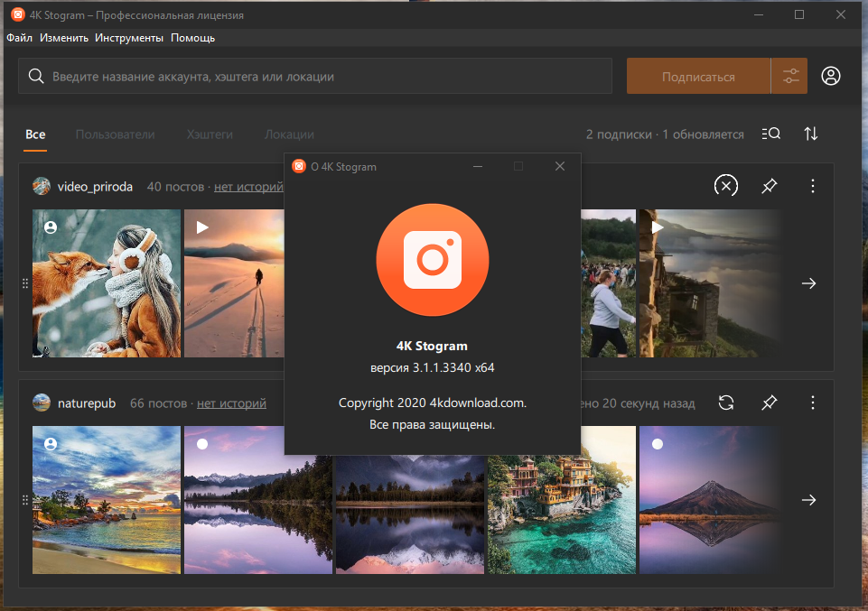Show more video_priroda posts with the arrow
This screenshot has width=868, height=611.
808,283
